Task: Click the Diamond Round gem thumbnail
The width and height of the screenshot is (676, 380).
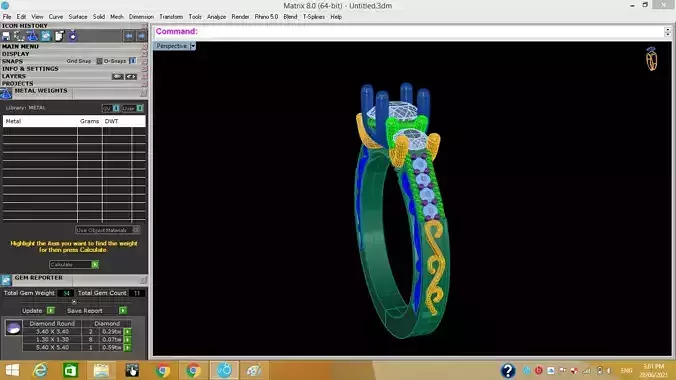Action: (x=13, y=328)
